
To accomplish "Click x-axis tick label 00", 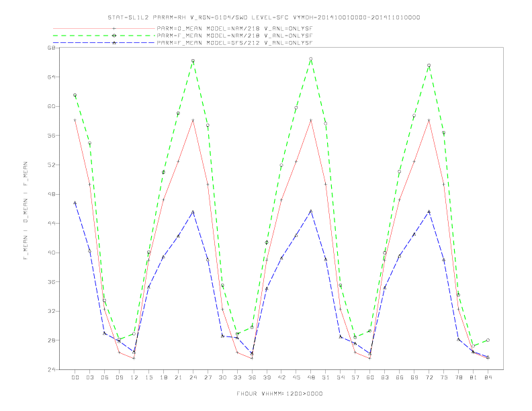I will [x=75, y=377].
